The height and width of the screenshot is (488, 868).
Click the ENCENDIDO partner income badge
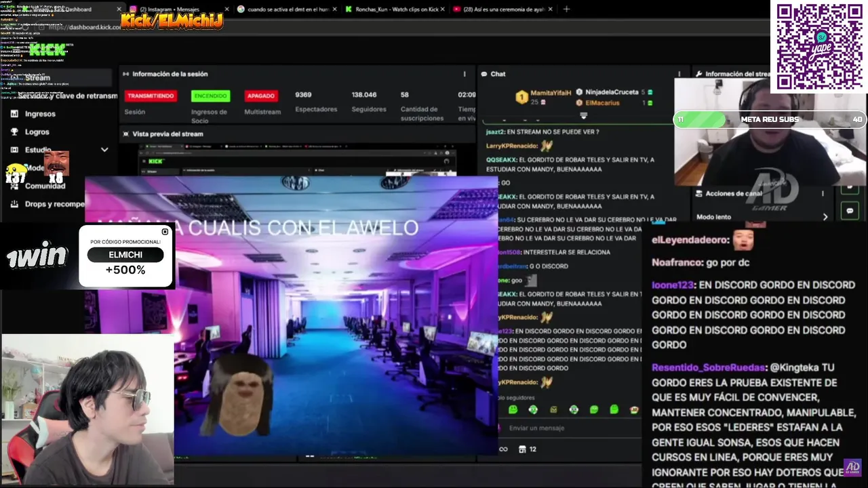tap(210, 96)
